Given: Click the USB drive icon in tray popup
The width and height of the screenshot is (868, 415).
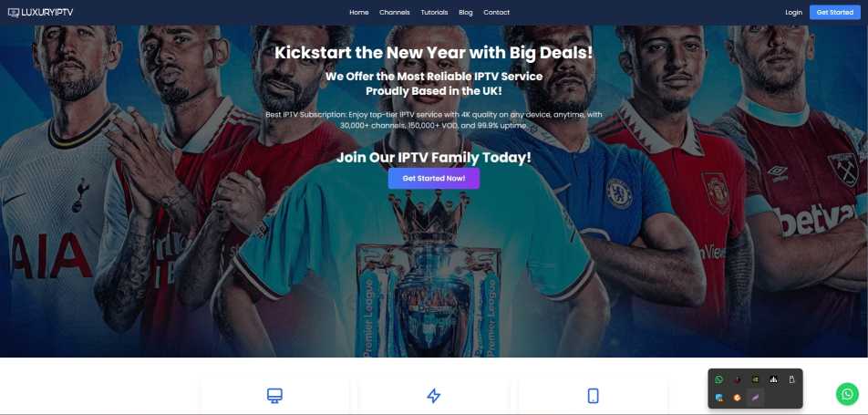Looking at the screenshot, I should 791,379.
